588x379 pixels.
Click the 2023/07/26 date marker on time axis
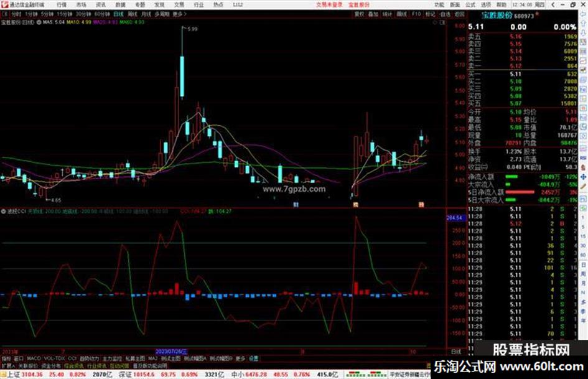171,352
